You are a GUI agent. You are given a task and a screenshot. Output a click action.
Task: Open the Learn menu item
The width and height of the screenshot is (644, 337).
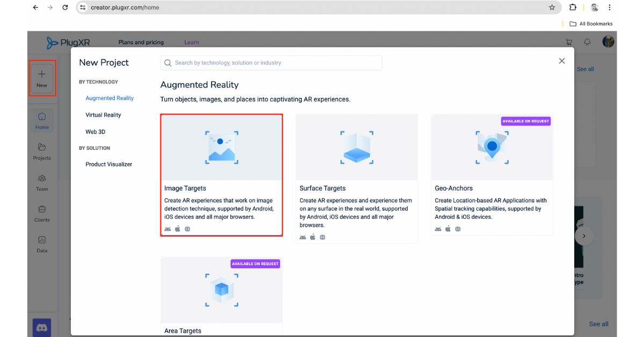coord(192,42)
